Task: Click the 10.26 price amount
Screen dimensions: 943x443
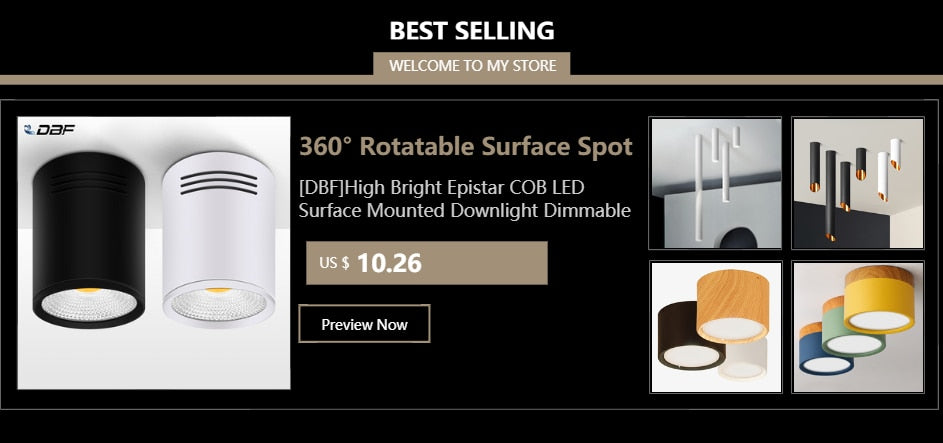Action: point(389,263)
